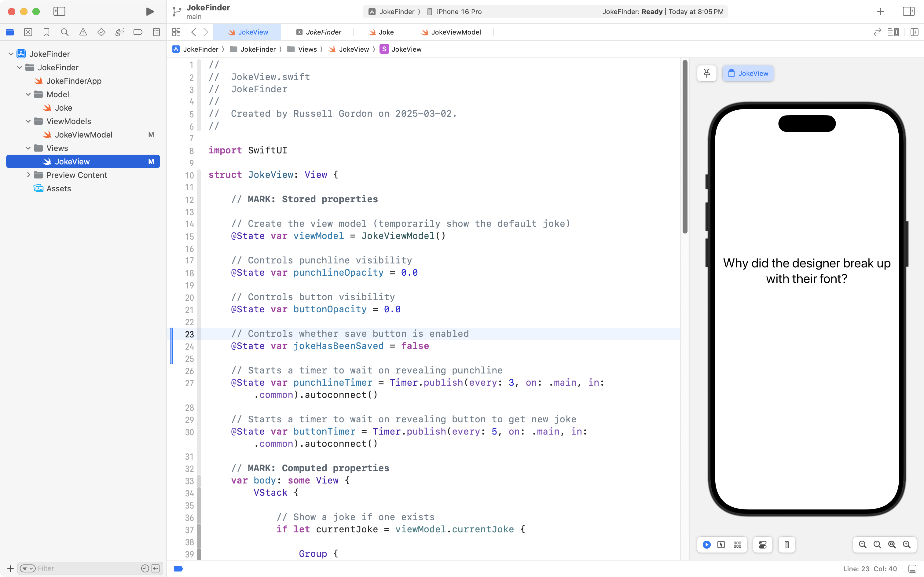The width and height of the screenshot is (924, 577).
Task: Click zoom out on canvas preview
Action: point(862,545)
